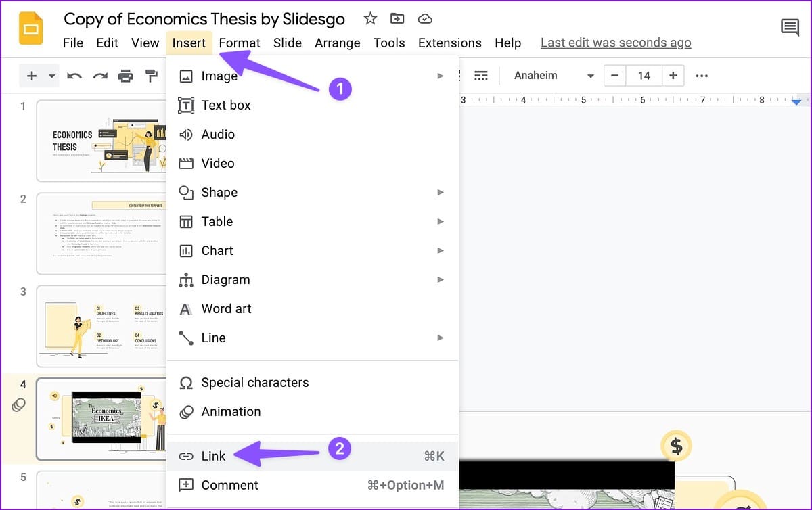Open the Extensions menu
812x510 pixels.
tap(450, 43)
